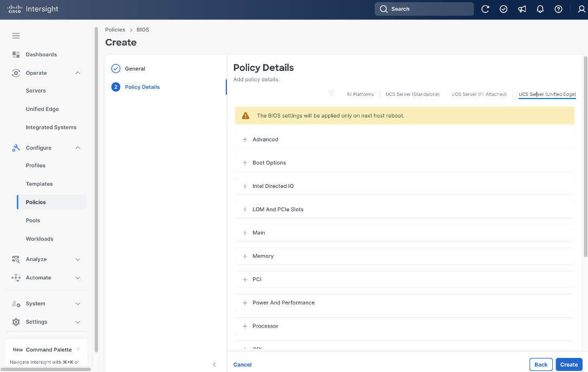Click the Back button
The height and width of the screenshot is (372, 588).
(541, 364)
